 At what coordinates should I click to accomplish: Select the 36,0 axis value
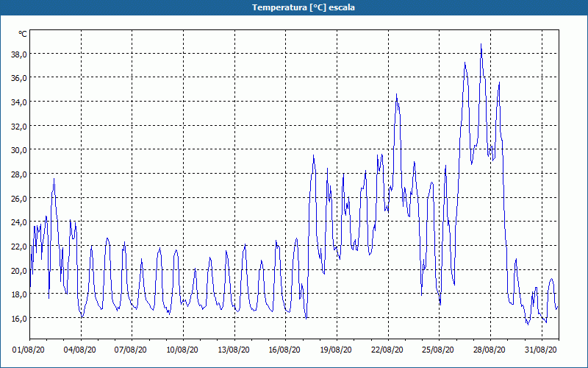click(x=19, y=78)
